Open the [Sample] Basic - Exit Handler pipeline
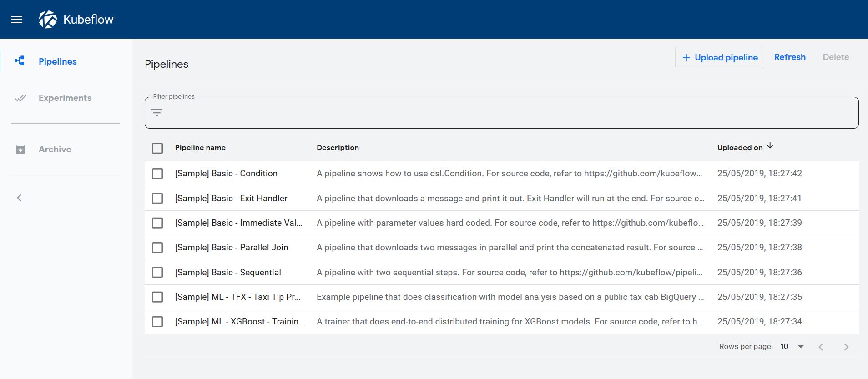The image size is (868, 379). click(x=231, y=199)
